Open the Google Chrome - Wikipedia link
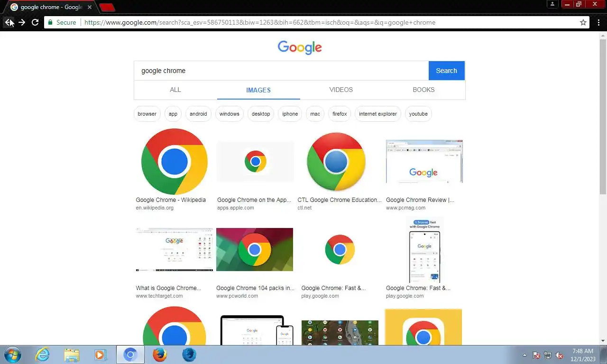 point(171,200)
